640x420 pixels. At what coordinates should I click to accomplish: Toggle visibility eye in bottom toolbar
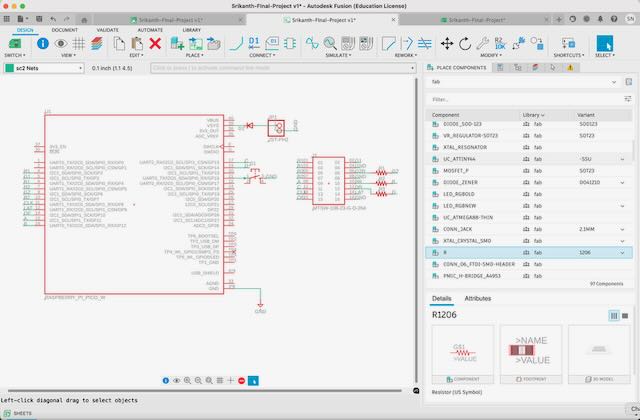[x=176, y=381]
